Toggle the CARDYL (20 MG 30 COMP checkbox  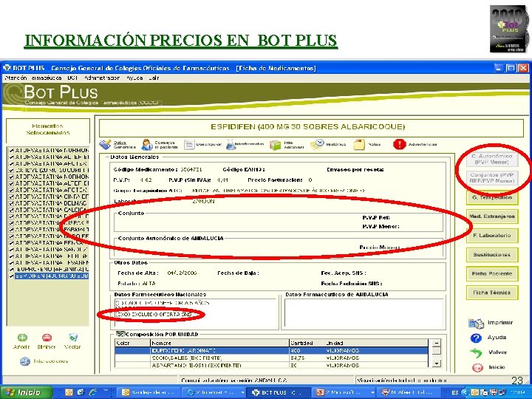11,170
